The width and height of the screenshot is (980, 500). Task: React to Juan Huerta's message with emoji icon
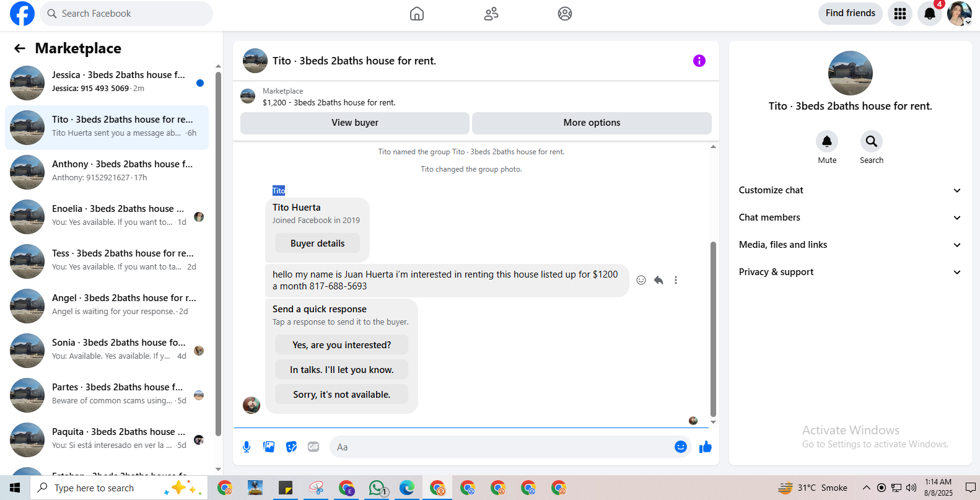click(x=641, y=280)
